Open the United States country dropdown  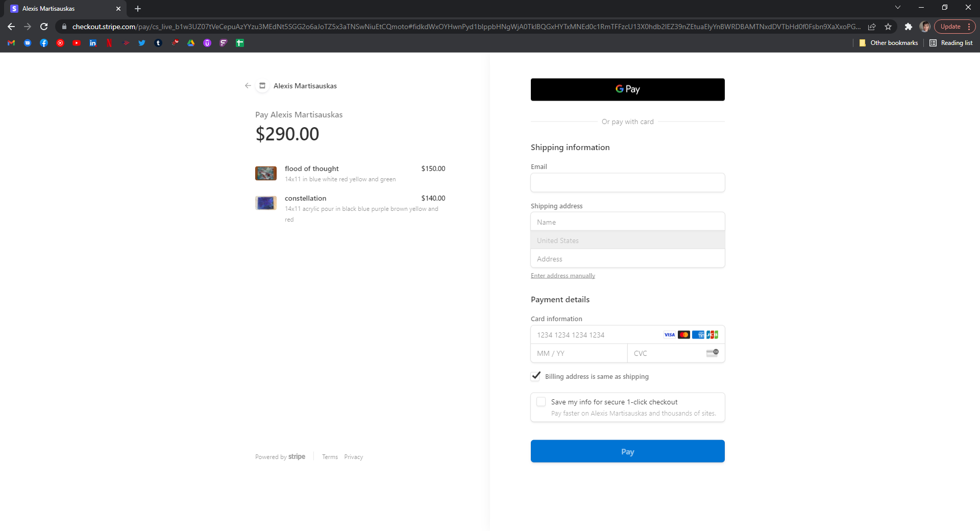point(627,240)
